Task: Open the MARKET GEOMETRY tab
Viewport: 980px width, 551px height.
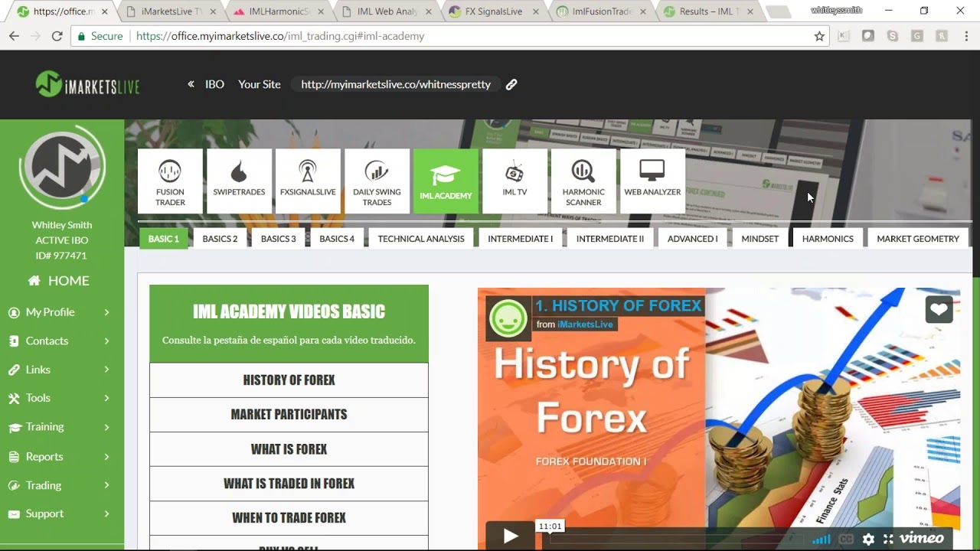Action: [x=917, y=239]
